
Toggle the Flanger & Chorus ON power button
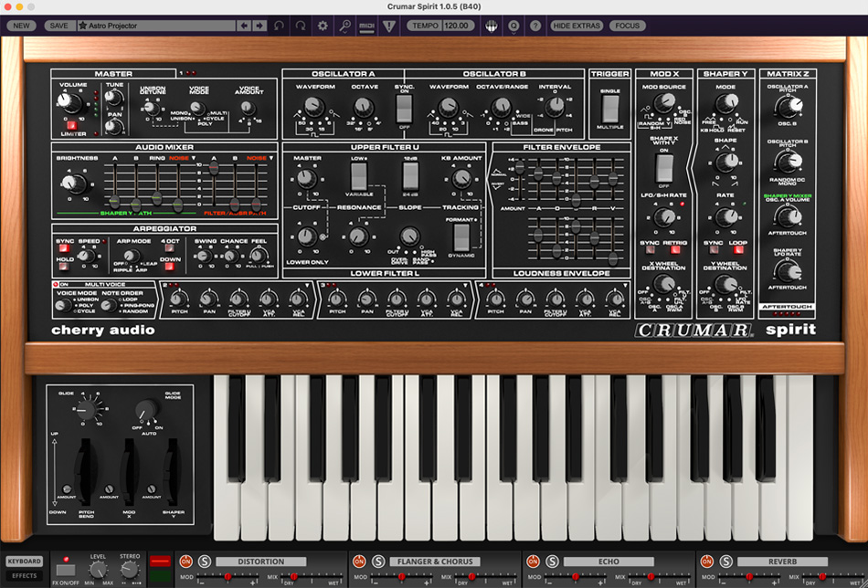pos(360,562)
